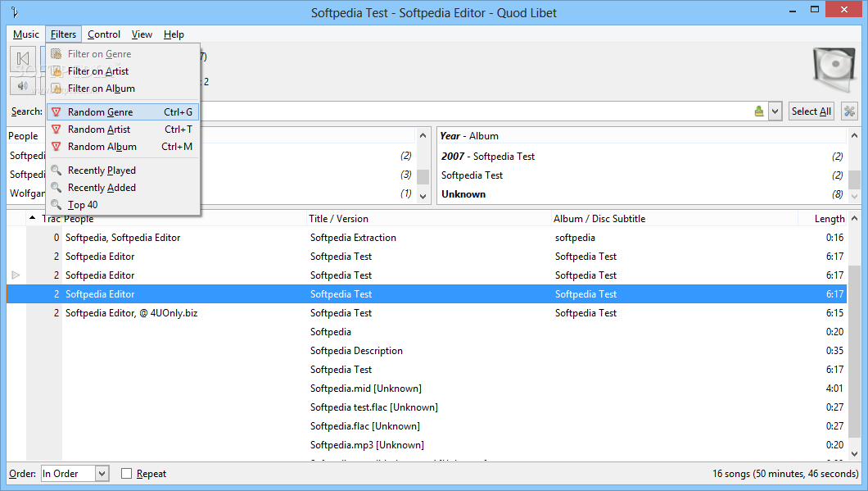
Task: Select the Softpedia title with length 0:20
Action: [x=427, y=331]
